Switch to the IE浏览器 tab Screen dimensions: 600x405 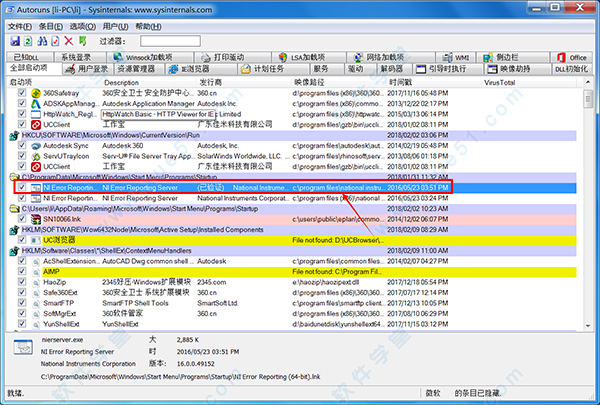[200, 69]
